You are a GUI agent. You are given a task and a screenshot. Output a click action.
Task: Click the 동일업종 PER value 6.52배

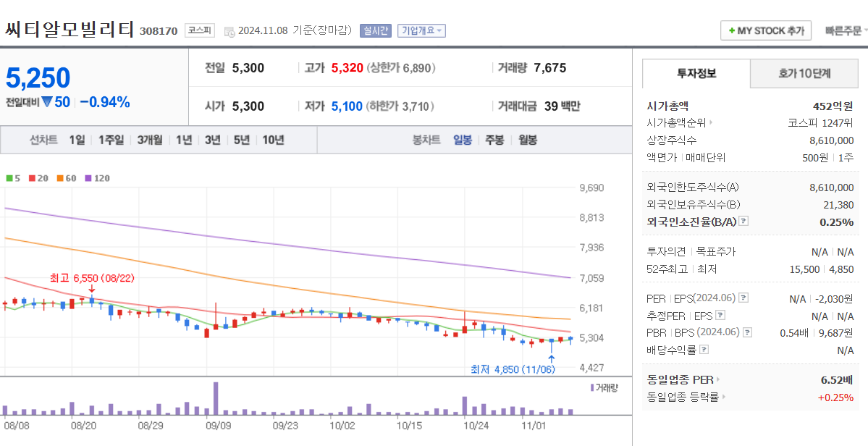point(837,379)
